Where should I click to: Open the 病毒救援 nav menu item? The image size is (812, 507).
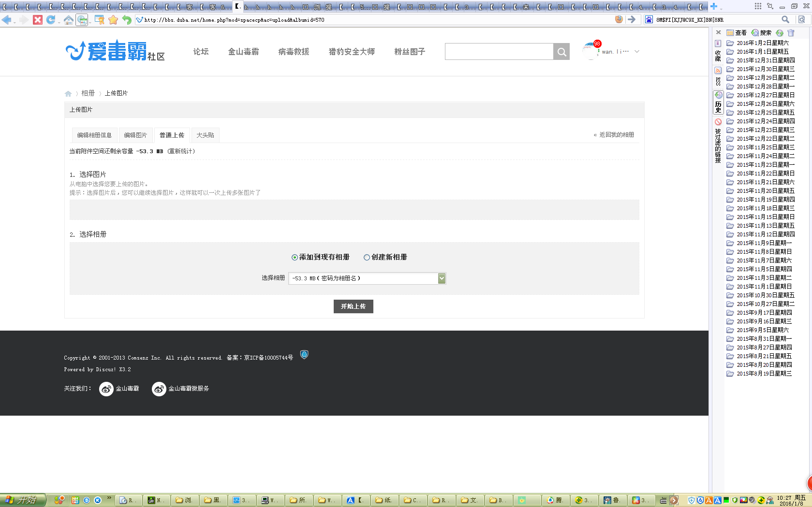(x=294, y=52)
